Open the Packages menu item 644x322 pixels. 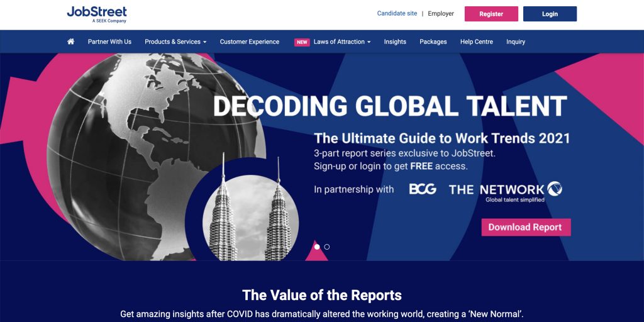433,42
